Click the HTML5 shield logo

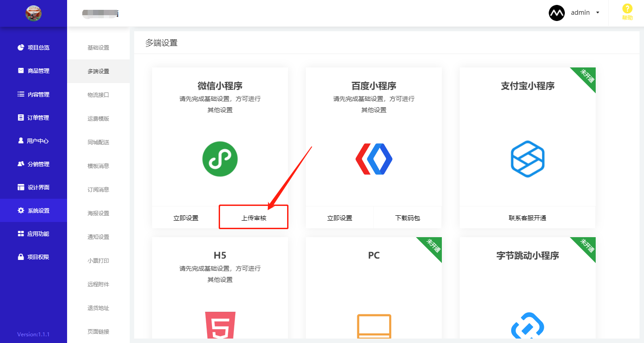tap(220, 325)
